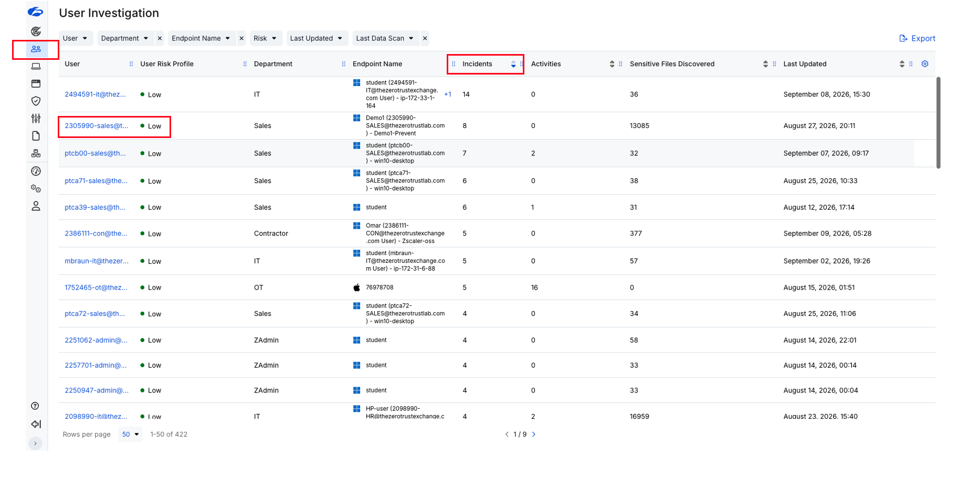Go to next page of results
Viewport: 980px width, 489px height.
(x=534, y=434)
